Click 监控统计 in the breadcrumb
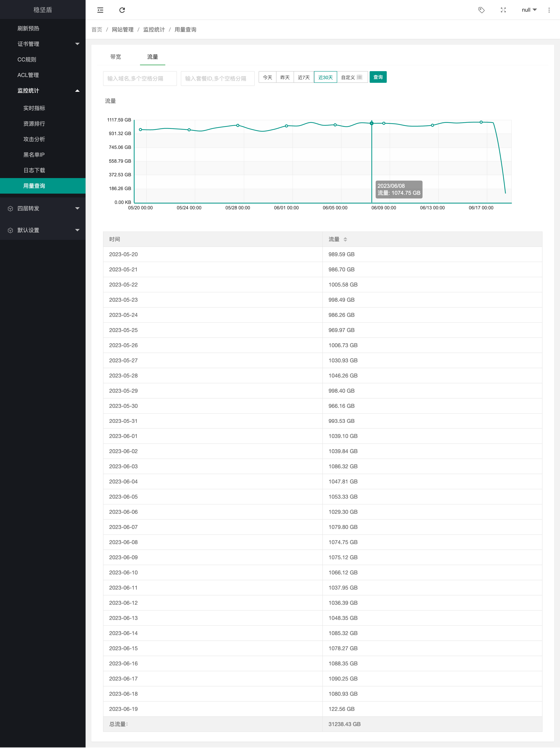The width and height of the screenshot is (560, 748). [154, 30]
